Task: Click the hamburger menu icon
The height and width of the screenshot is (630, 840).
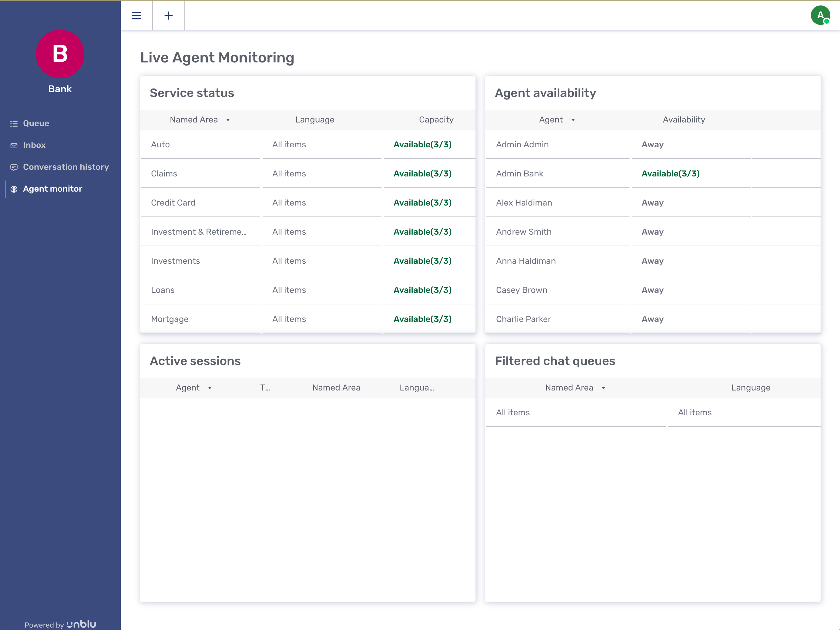Action: [x=136, y=15]
